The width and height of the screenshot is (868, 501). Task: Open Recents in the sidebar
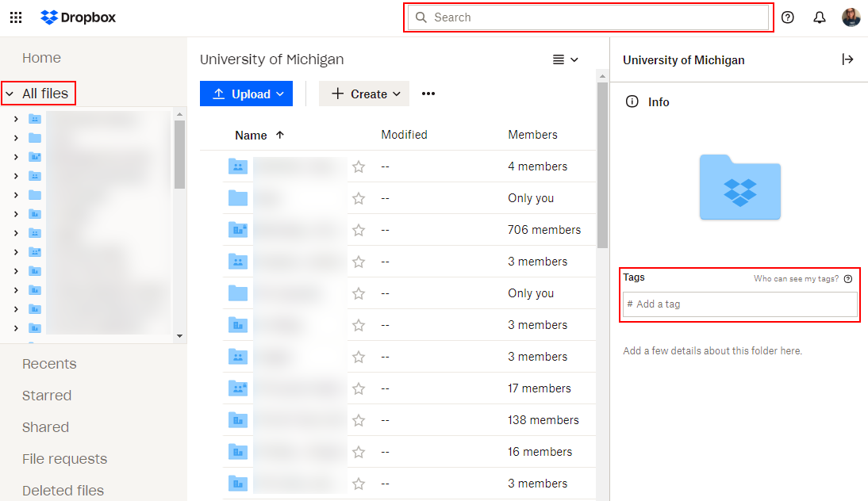pyautogui.click(x=49, y=364)
